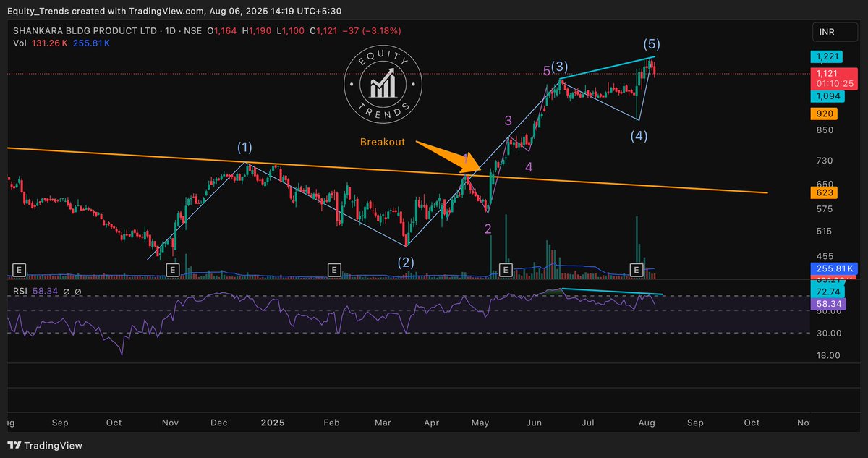Viewport: 868px width, 458px height.
Task: Select the wave label (4)
Action: click(639, 135)
